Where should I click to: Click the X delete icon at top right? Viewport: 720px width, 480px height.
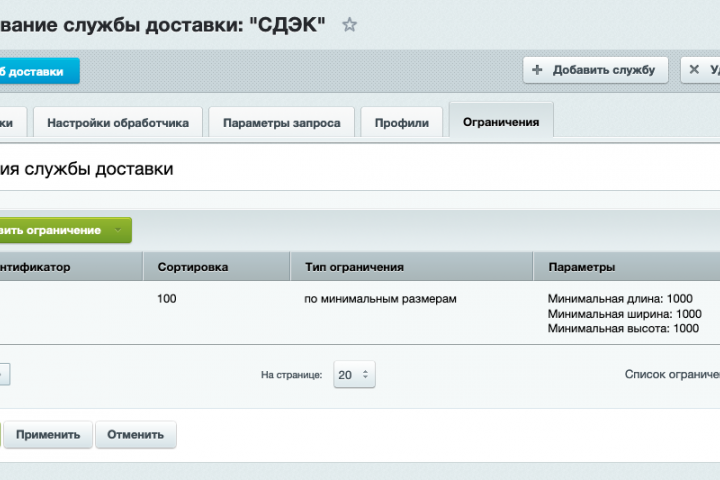coord(694,69)
